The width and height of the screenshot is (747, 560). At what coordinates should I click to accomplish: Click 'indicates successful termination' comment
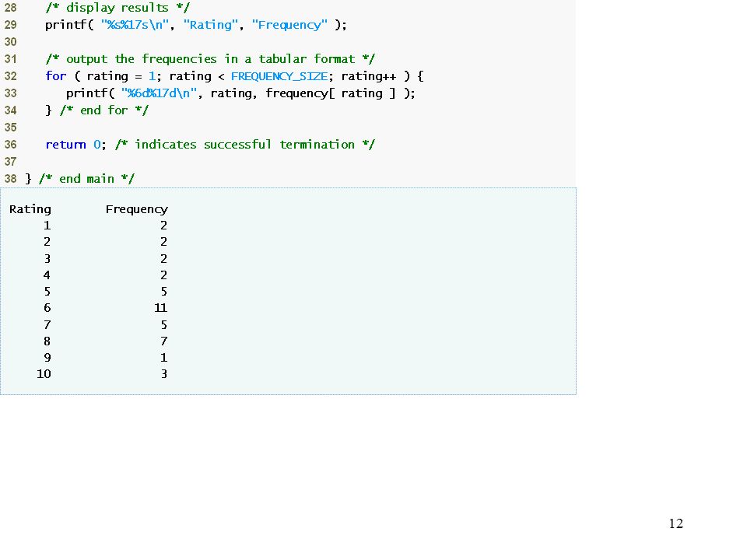pyautogui.click(x=245, y=145)
